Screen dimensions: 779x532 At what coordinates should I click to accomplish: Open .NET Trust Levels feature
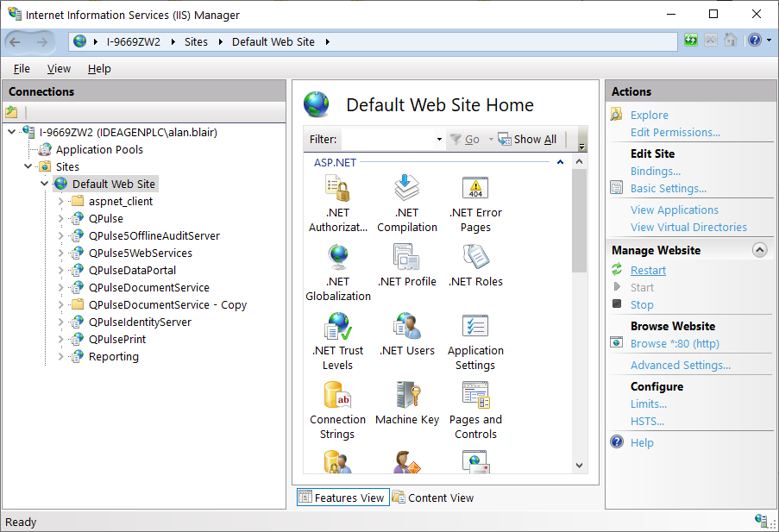338,341
